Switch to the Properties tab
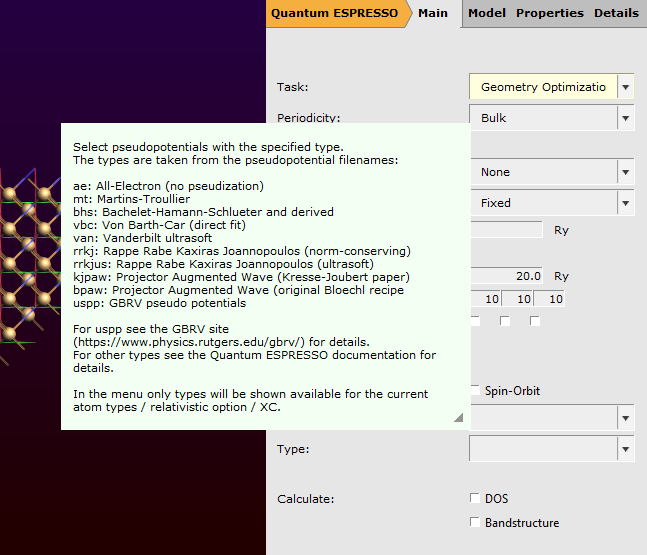This screenshot has height=555, width=647. [x=550, y=13]
